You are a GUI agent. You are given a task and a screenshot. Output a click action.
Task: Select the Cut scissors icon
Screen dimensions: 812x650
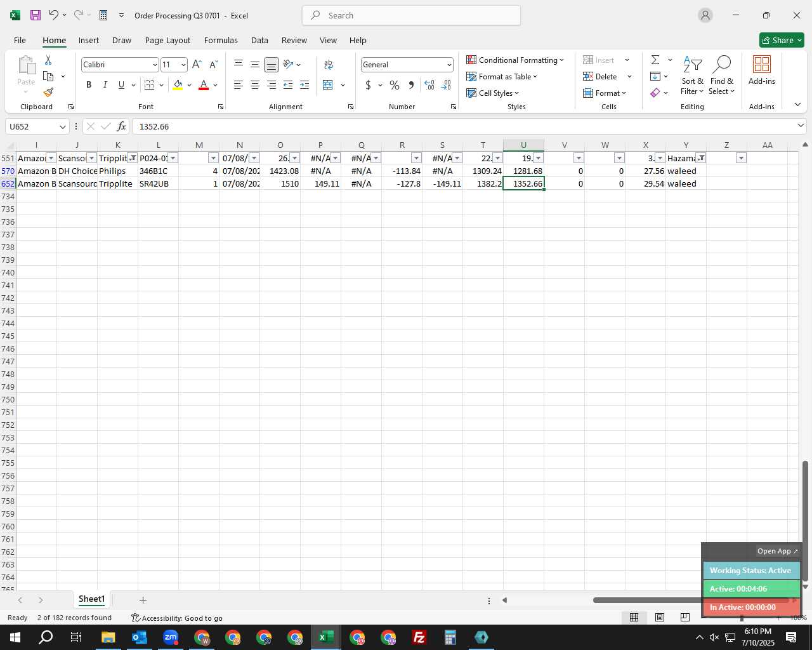pyautogui.click(x=48, y=60)
